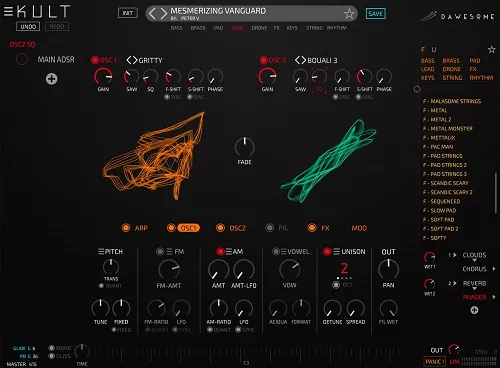Open the MOD tab
The image size is (500, 368).
pyautogui.click(x=359, y=228)
